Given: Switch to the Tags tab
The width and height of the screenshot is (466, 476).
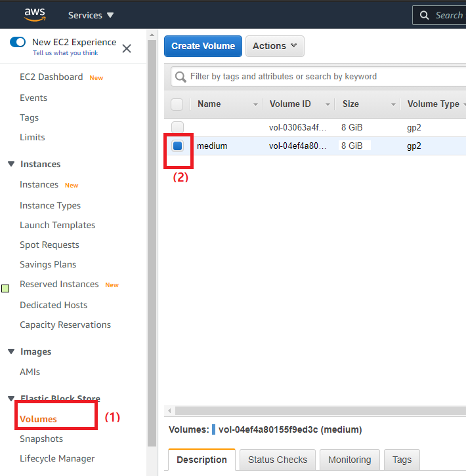Looking at the screenshot, I should click(402, 460).
